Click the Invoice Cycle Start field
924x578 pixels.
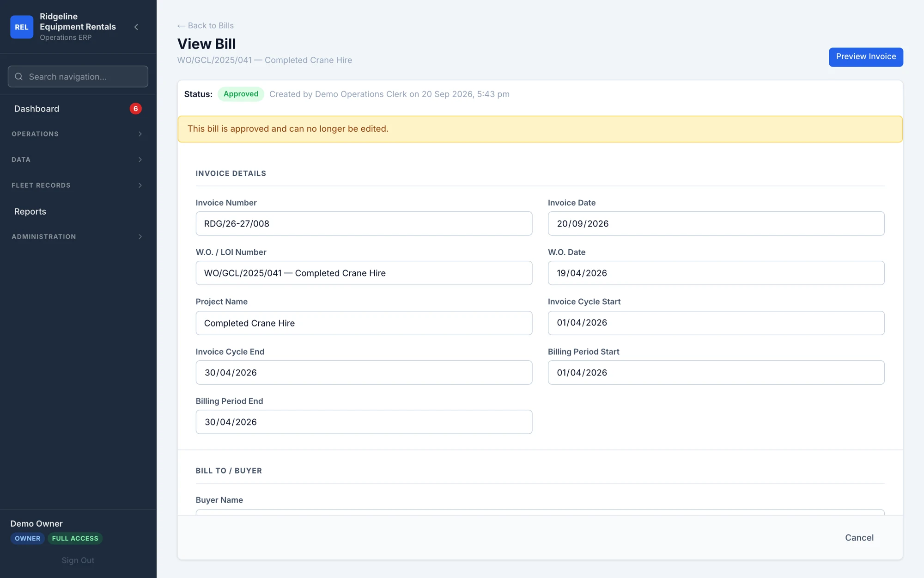pyautogui.click(x=716, y=323)
